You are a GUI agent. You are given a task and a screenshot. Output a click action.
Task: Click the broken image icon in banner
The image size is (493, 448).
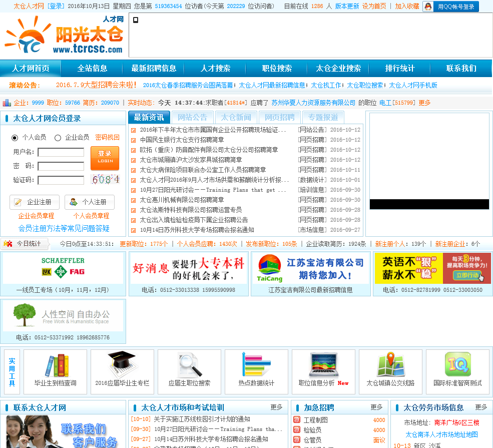click(136, 20)
